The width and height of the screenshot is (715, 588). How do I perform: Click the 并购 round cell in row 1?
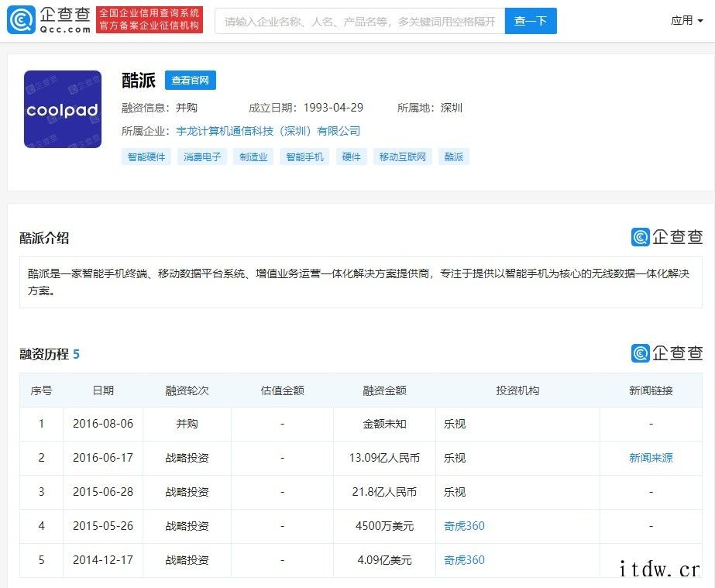click(x=187, y=424)
